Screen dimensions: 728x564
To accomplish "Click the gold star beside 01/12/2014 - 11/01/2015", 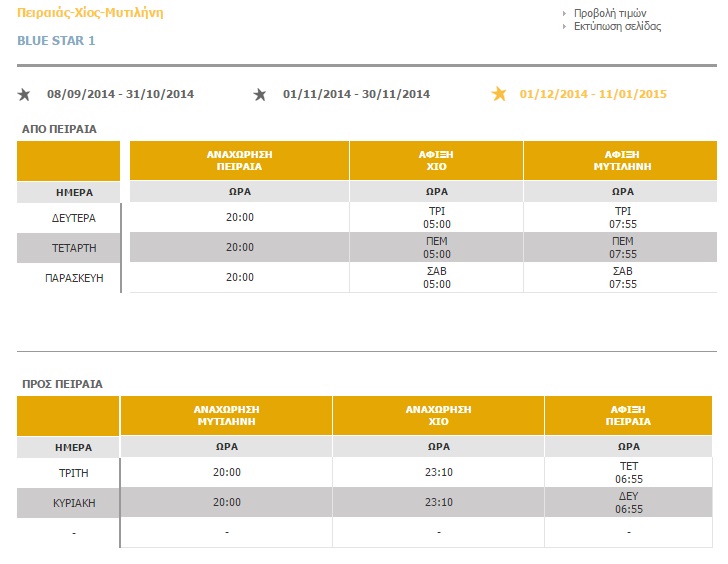I will (499, 94).
